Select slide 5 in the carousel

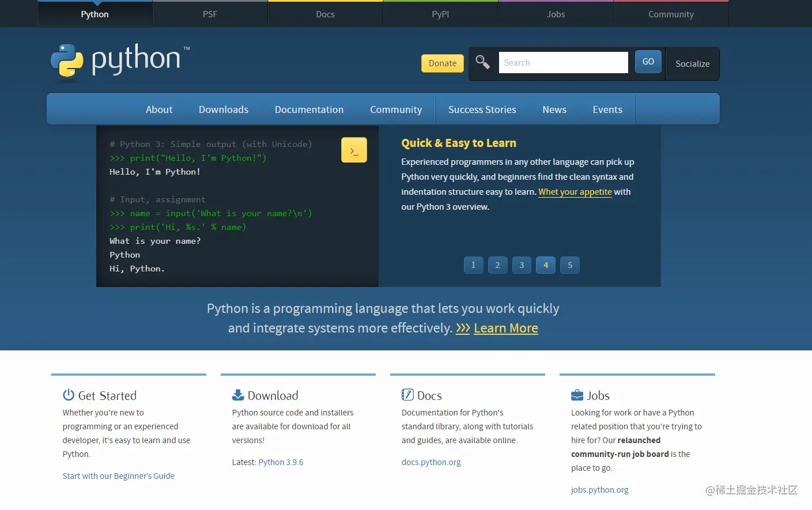[570, 265]
